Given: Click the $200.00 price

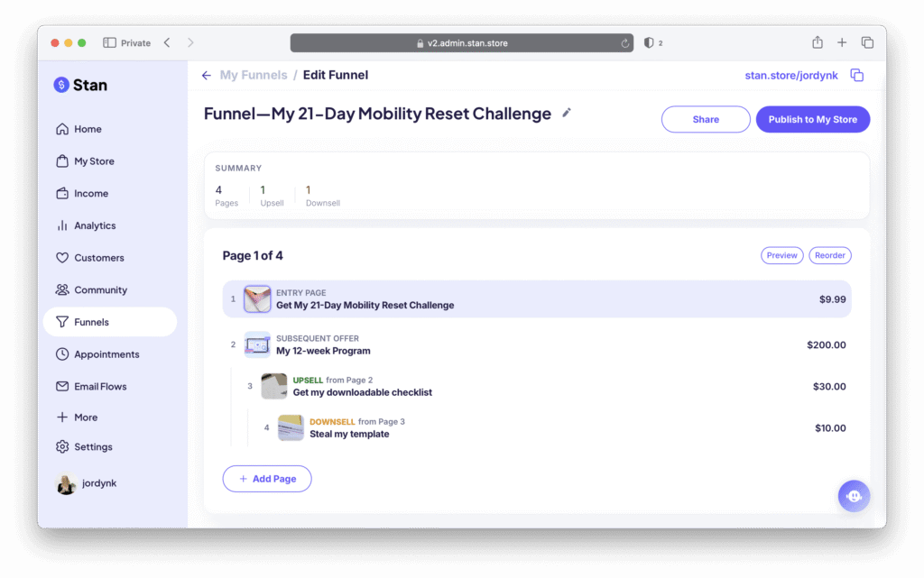Looking at the screenshot, I should (x=827, y=345).
